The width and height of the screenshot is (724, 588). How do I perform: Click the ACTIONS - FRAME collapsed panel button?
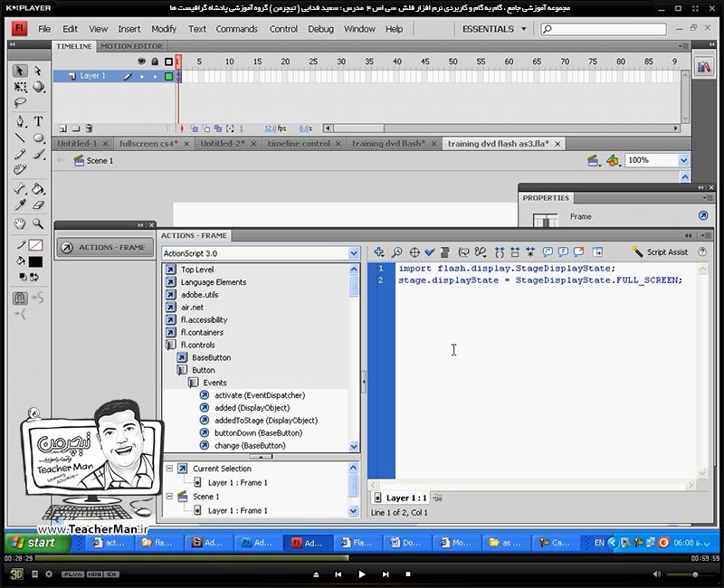[x=105, y=247]
